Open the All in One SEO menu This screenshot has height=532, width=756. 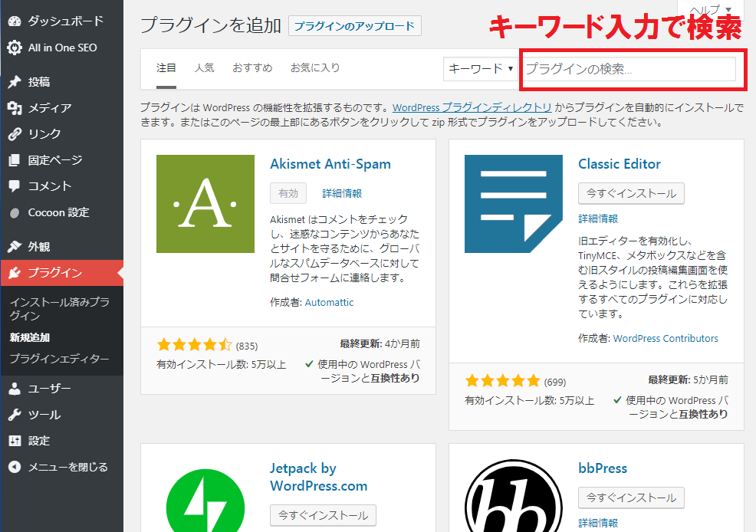pyautogui.click(x=61, y=48)
